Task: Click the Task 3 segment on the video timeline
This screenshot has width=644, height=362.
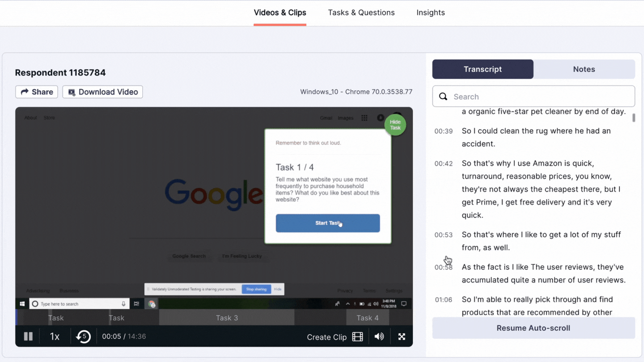Action: point(226,317)
